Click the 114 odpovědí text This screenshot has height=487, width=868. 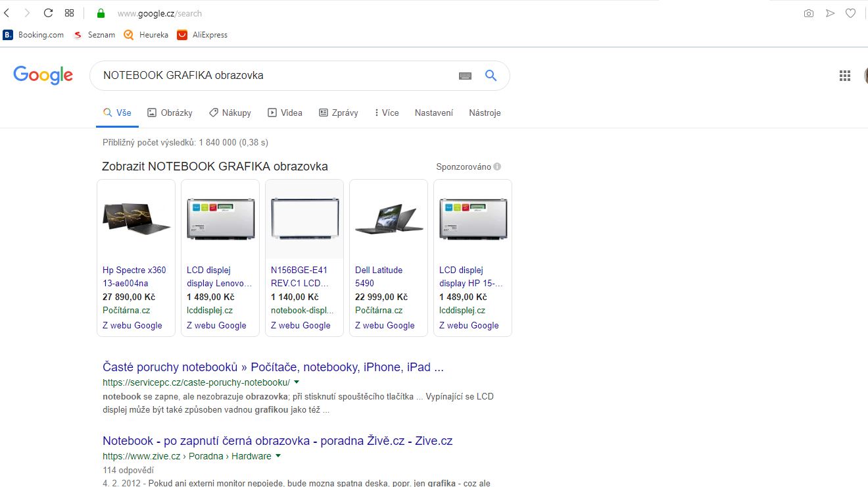pos(128,470)
